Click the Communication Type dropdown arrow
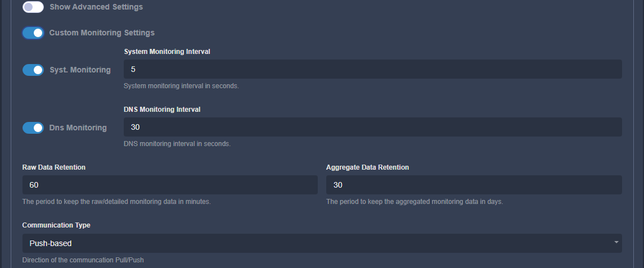This screenshot has height=268, width=644. click(x=616, y=243)
